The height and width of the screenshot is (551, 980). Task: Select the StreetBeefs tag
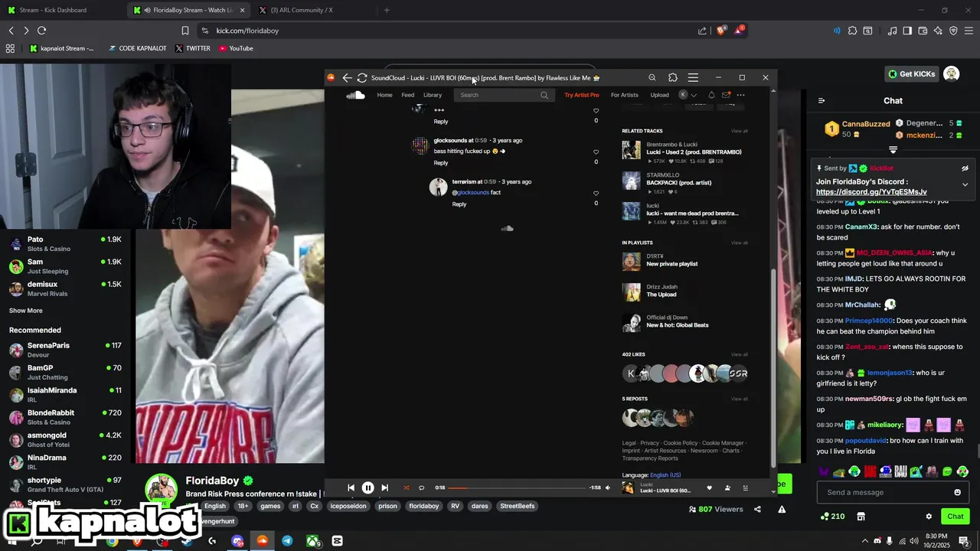518,506
